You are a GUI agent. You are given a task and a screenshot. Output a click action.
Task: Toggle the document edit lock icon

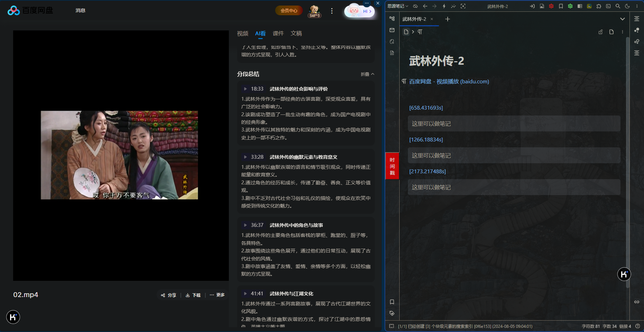pyautogui.click(x=601, y=32)
